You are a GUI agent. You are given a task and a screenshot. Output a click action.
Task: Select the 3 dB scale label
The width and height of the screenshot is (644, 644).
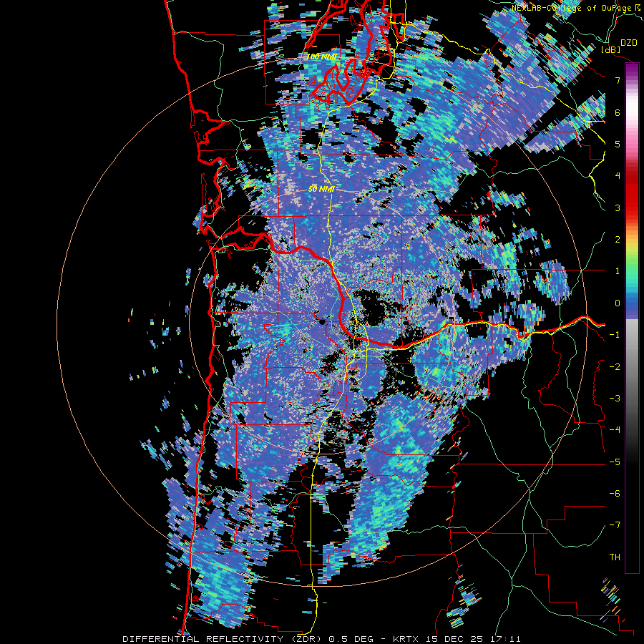[618, 208]
